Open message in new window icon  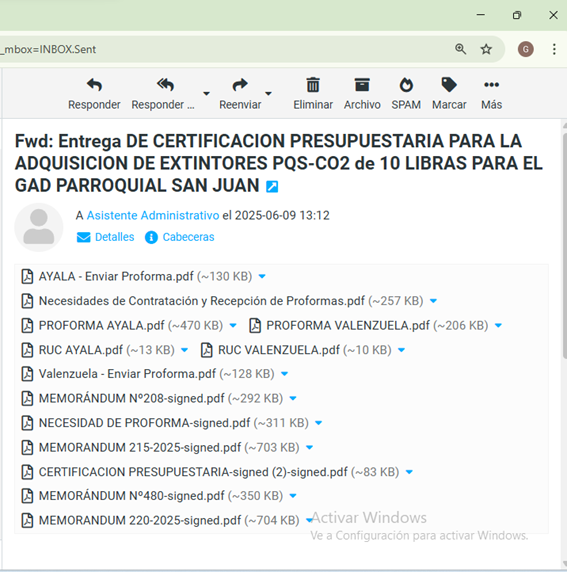coord(272,187)
